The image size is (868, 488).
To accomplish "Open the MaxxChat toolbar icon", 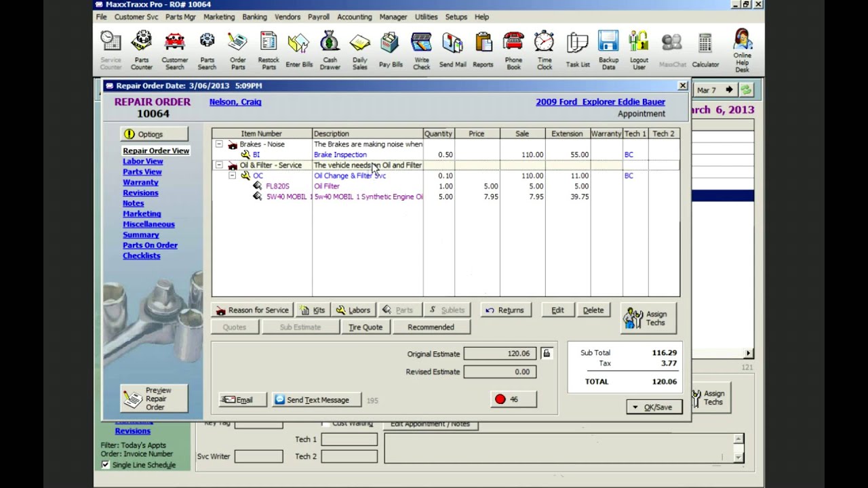I will click(x=672, y=50).
